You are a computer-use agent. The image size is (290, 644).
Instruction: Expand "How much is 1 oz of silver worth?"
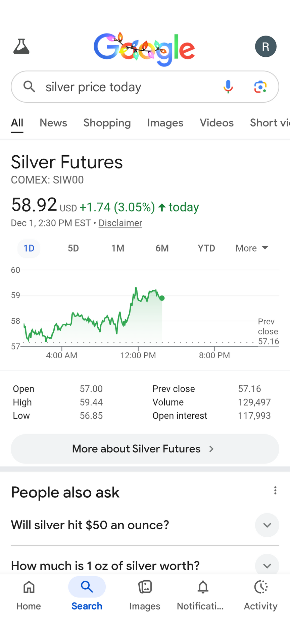point(267,566)
